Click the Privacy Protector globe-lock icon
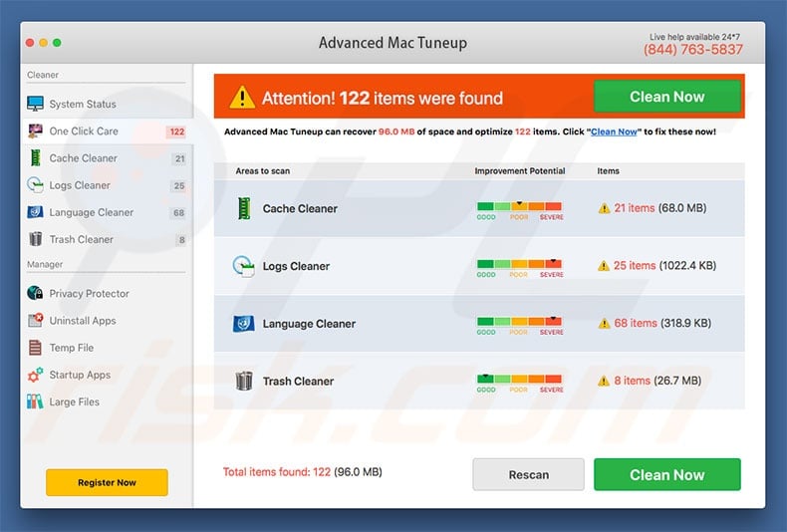 [x=35, y=293]
